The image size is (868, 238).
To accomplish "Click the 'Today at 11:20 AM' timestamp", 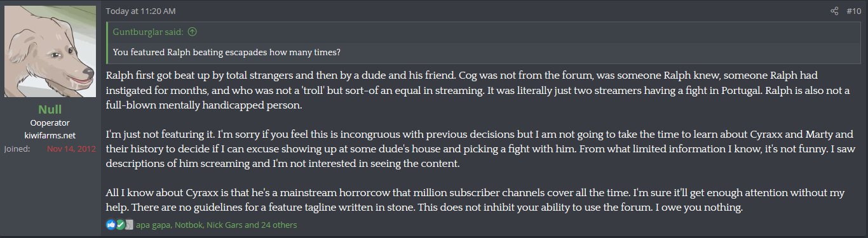I will 140,11.
